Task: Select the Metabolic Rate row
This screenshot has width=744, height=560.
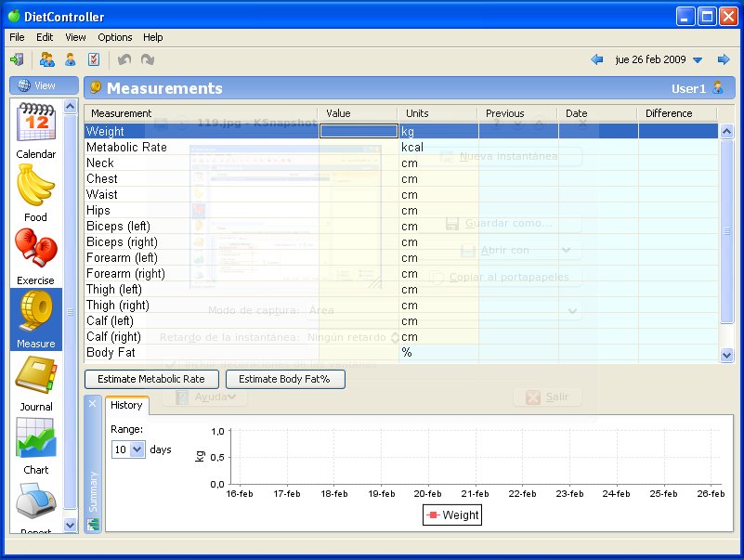Action: coord(401,147)
